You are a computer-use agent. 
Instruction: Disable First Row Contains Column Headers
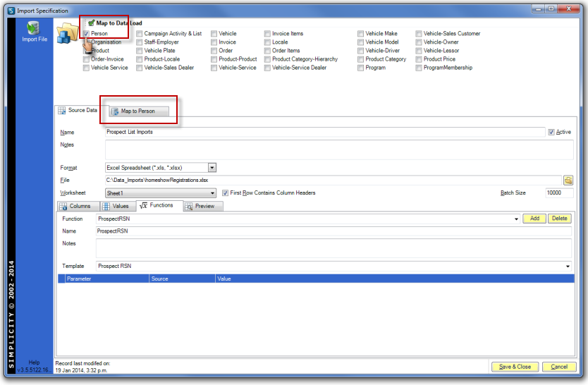pyautogui.click(x=224, y=193)
